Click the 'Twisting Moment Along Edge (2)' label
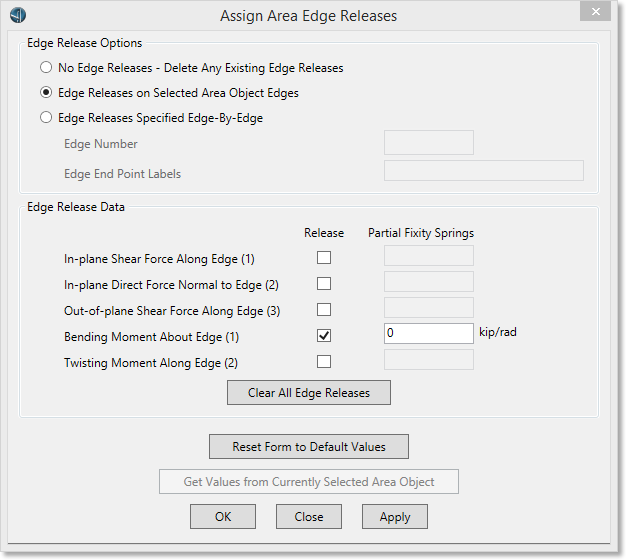The image size is (626, 560). pos(151,363)
